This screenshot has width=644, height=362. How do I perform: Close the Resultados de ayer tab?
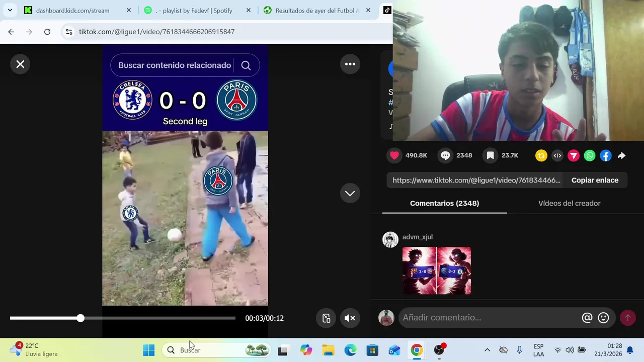coord(368,10)
